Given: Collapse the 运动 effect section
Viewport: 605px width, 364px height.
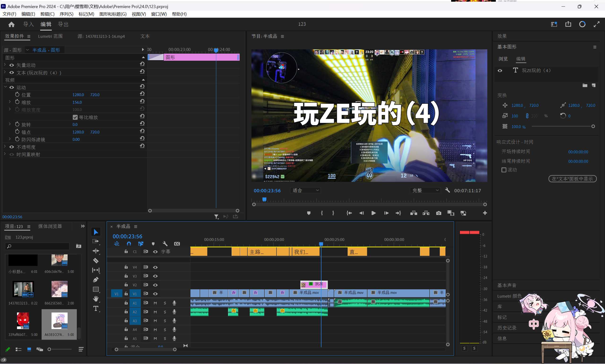Looking at the screenshot, I should (5, 87).
